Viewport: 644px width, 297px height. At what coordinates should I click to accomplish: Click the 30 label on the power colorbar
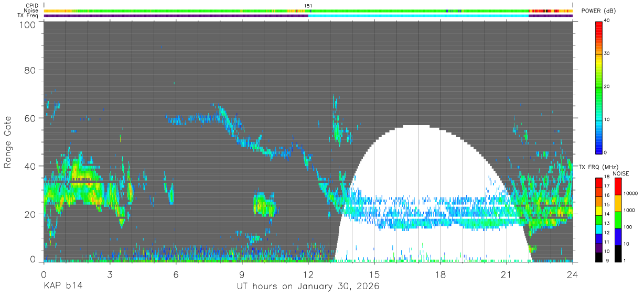pyautogui.click(x=608, y=53)
